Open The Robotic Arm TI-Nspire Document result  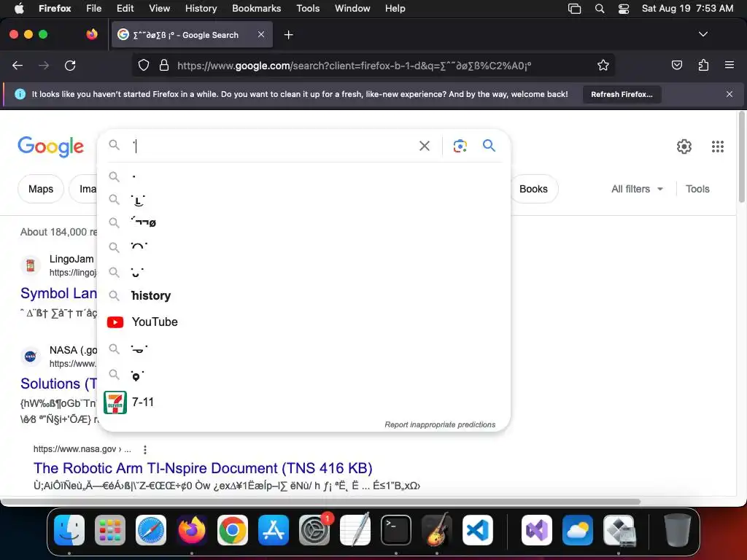pos(203,468)
